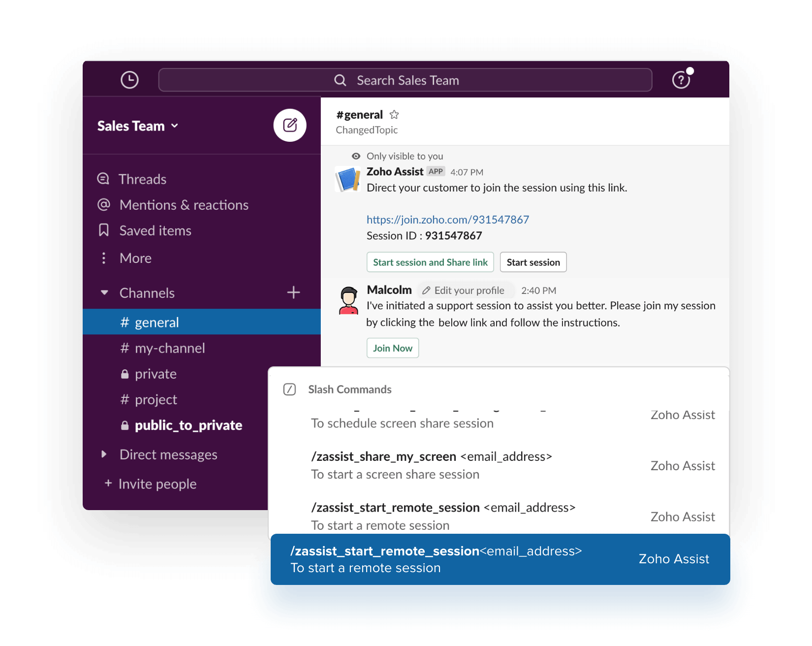812x646 pixels.
Task: Expand the Sales Team workspace menu
Action: [138, 126]
